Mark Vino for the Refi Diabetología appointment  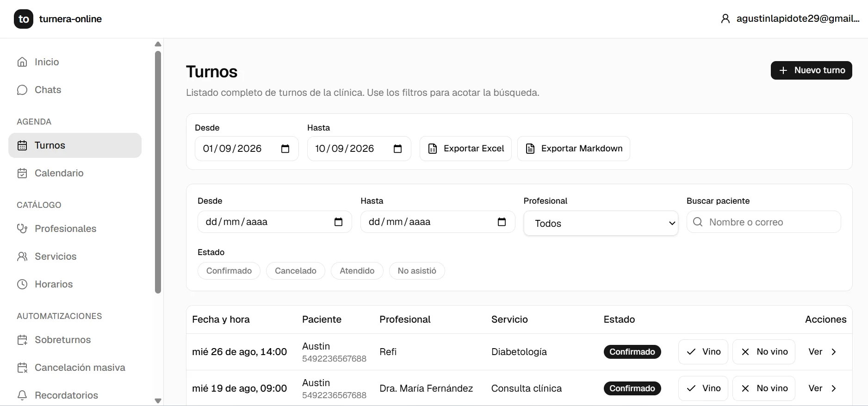point(703,352)
